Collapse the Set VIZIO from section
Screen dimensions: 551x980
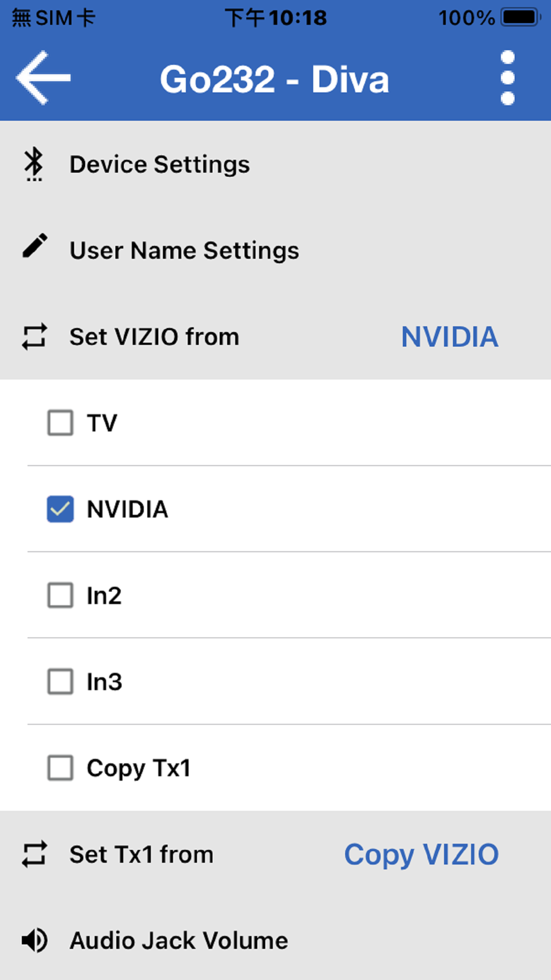(154, 337)
